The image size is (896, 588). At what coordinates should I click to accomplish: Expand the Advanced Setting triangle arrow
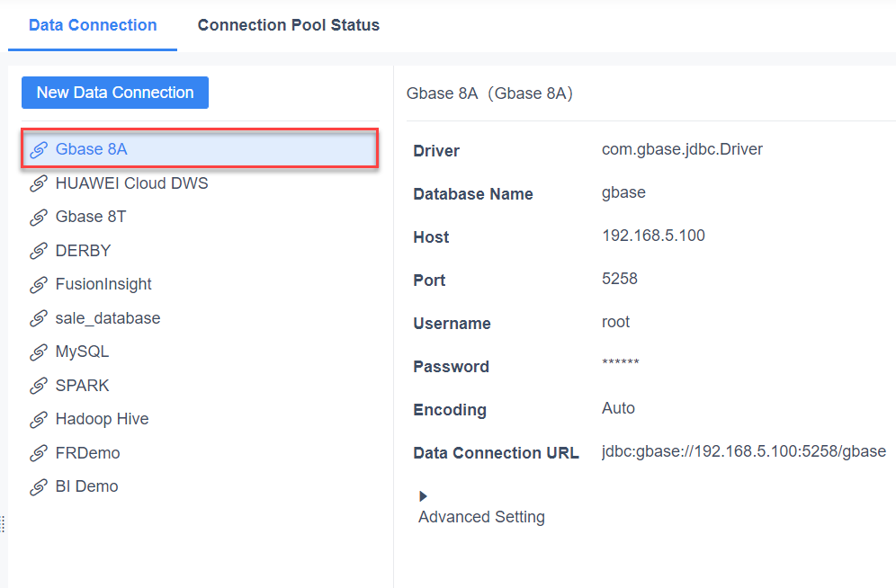click(x=423, y=496)
